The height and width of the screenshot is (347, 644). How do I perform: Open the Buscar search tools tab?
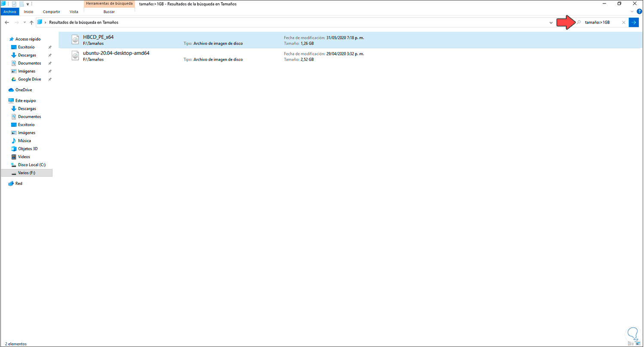pos(109,12)
